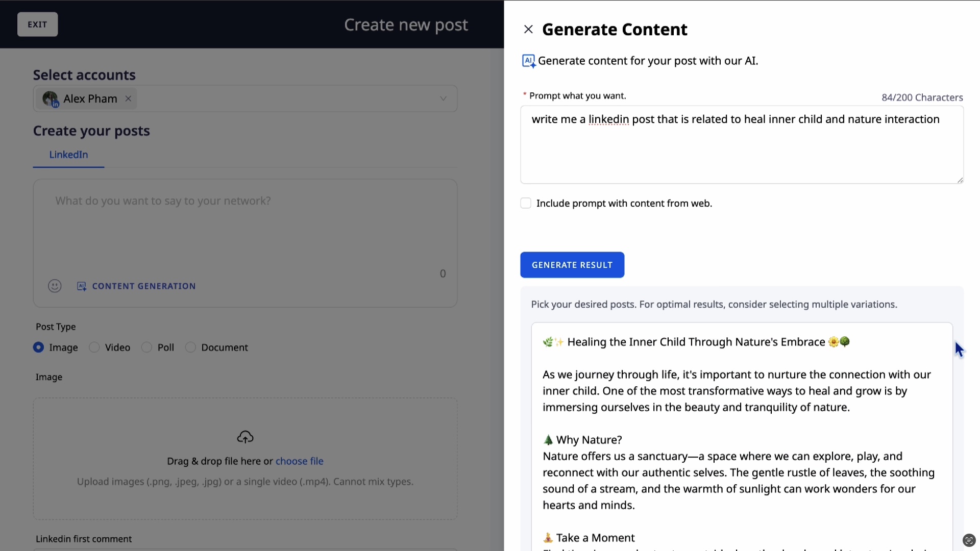Image resolution: width=980 pixels, height=551 pixels.
Task: Open Content Generation link
Action: coord(144,286)
